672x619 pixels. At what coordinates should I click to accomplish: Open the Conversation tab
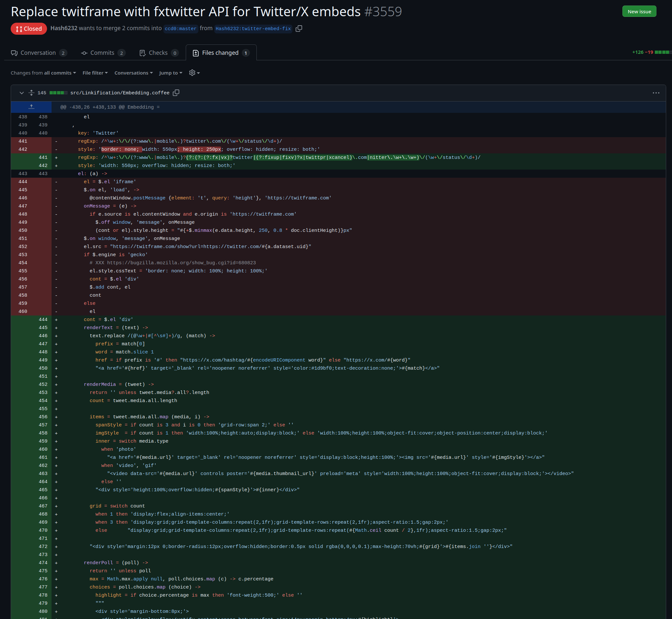(x=39, y=53)
